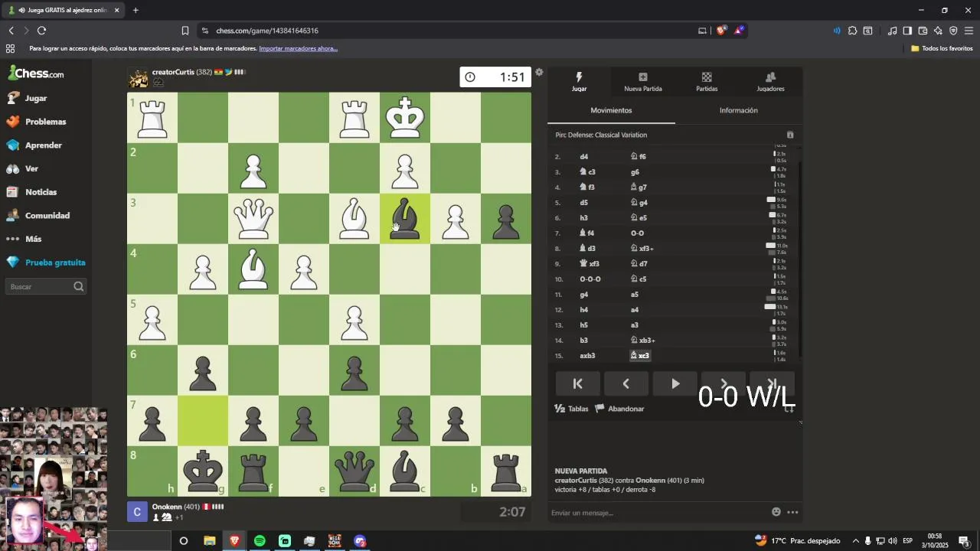
Task: Select the black rook on a8
Action: click(x=506, y=471)
